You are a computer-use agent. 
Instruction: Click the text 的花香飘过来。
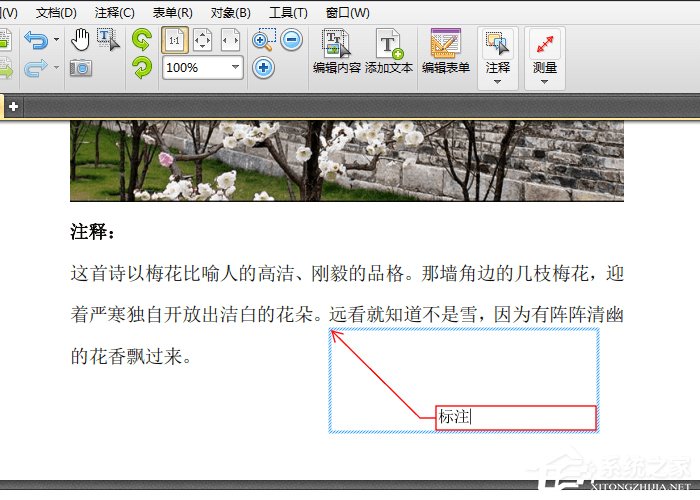(x=131, y=356)
